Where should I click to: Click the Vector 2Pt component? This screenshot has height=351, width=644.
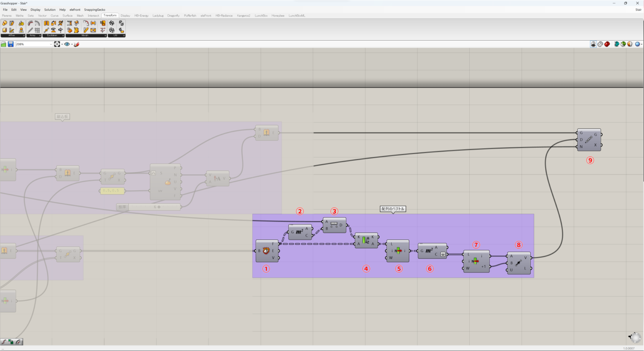519,263
